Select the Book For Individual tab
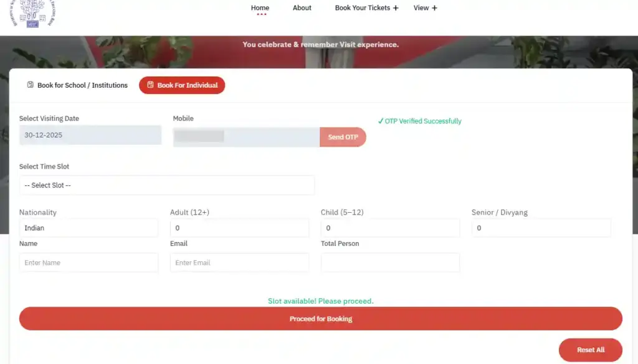The width and height of the screenshot is (638, 364). click(182, 85)
